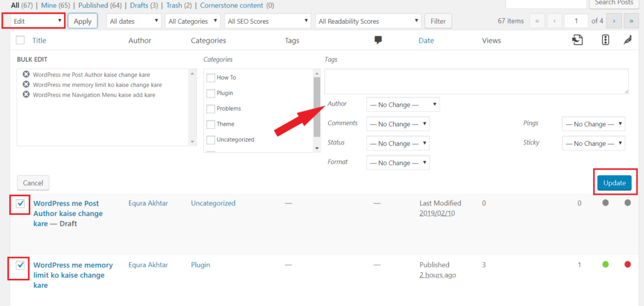The height and width of the screenshot is (306, 644).
Task: Click the outgoing links column icon
Action: 578,40
